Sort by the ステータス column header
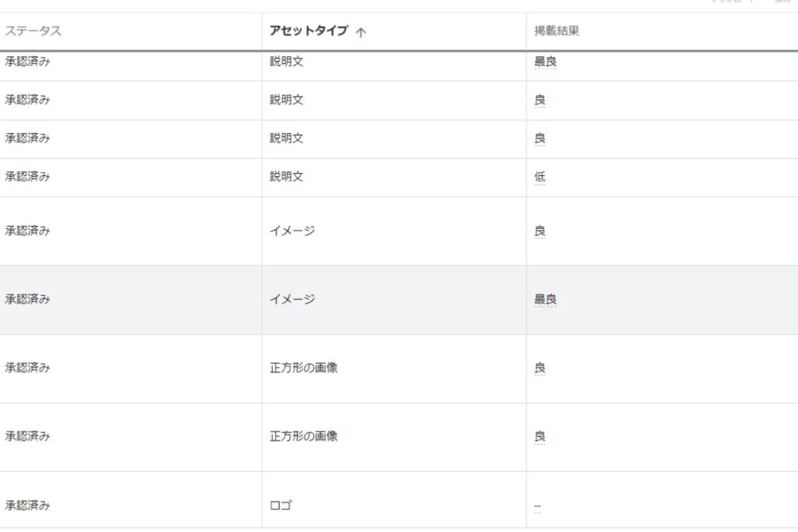This screenshot has height=532, width=798. [x=34, y=32]
